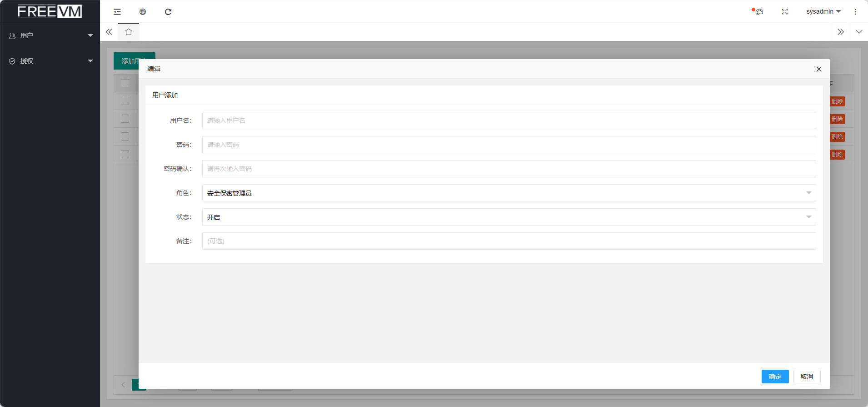
Task: Focus the 用户名 username input field
Action: (509, 121)
